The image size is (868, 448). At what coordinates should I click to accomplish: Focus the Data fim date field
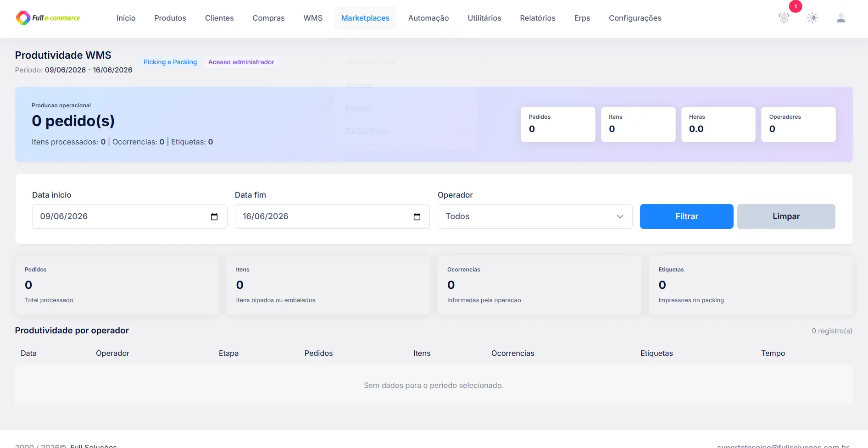(x=332, y=216)
